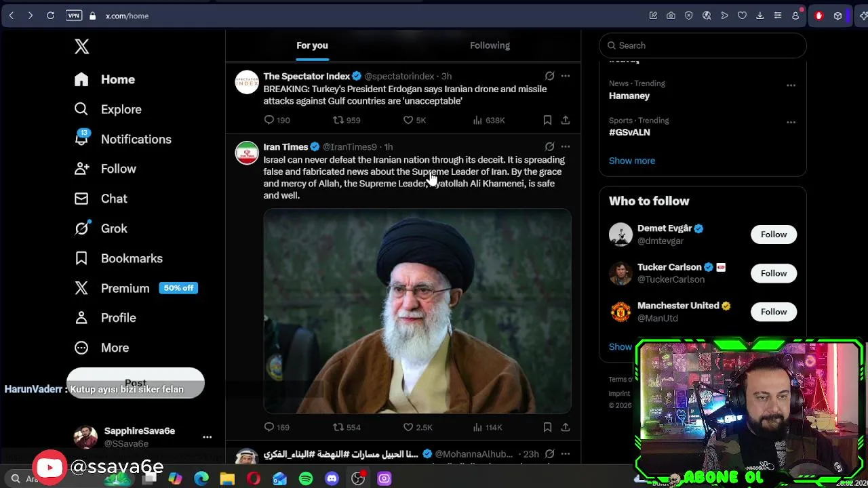Repost the Iran Times post
868x488 pixels.
click(346, 427)
